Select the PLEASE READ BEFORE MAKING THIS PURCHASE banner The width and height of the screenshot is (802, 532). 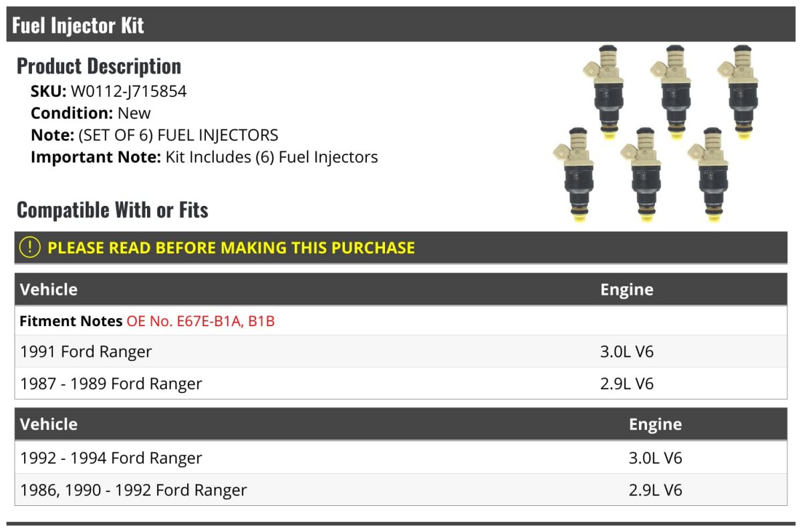coord(401,247)
